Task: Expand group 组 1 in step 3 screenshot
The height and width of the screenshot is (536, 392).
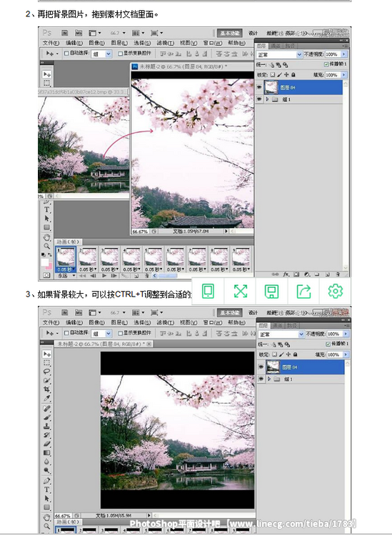Action: pyautogui.click(x=269, y=379)
